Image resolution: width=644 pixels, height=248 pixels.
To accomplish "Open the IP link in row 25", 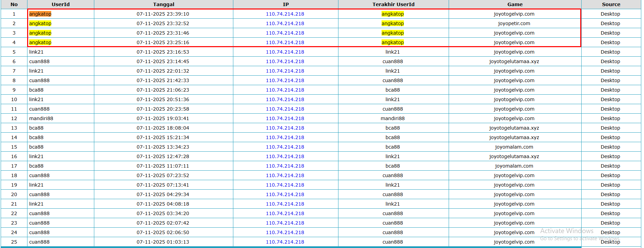I will coord(285,242).
